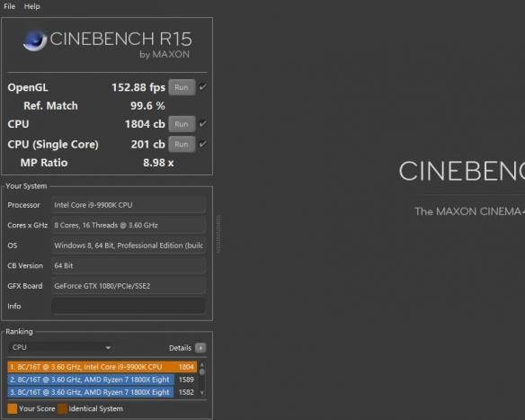Click the CPU 1804 cb score

145,124
